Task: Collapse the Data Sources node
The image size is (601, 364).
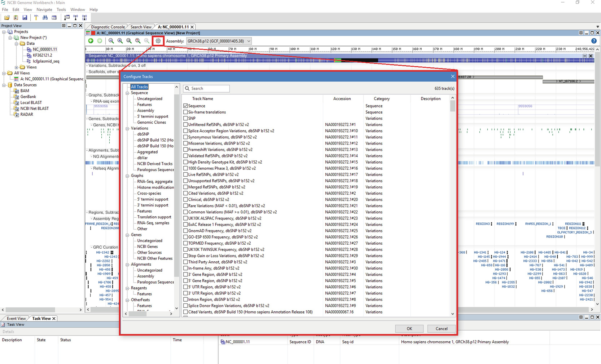Action: click(x=4, y=85)
